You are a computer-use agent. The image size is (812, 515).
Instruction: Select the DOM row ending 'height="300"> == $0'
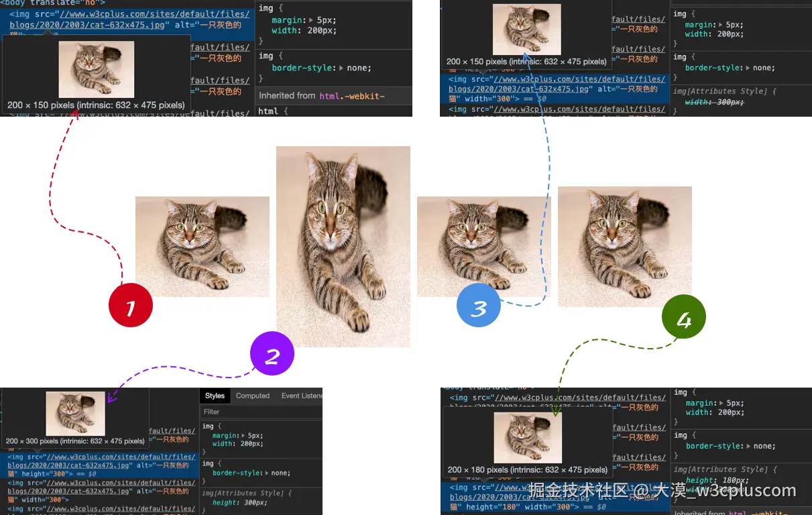pyautogui.click(x=99, y=465)
